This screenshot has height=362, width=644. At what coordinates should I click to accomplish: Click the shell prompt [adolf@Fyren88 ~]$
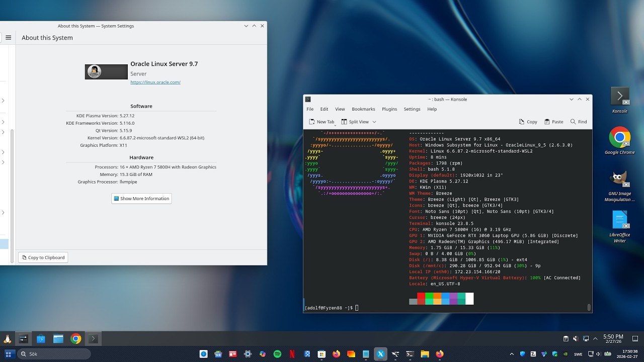click(329, 308)
